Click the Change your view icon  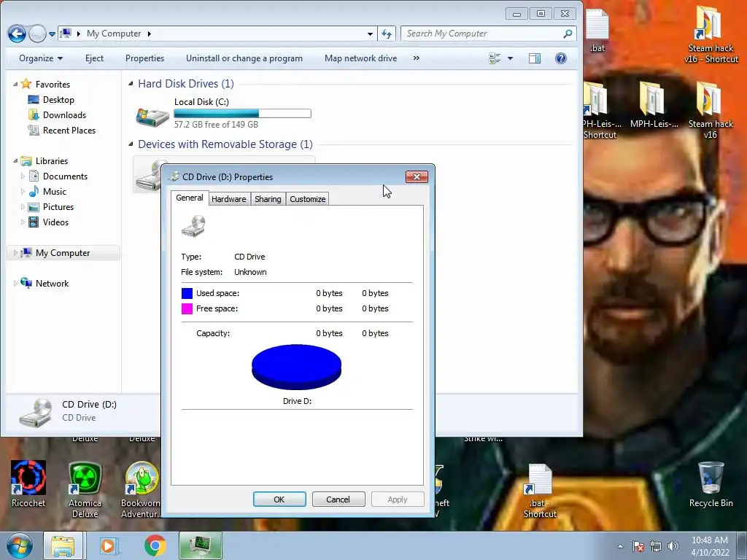pyautogui.click(x=495, y=58)
